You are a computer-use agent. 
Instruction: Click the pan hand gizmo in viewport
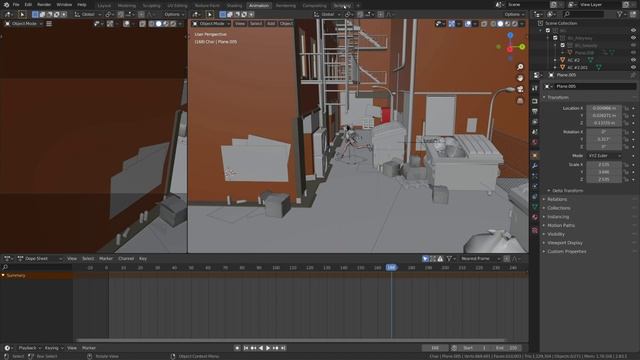(520, 78)
